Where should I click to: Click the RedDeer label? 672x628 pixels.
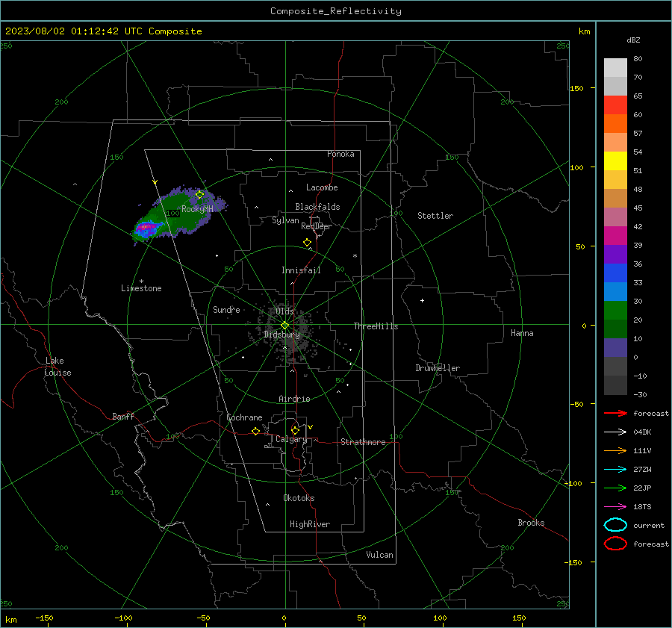[x=317, y=226]
